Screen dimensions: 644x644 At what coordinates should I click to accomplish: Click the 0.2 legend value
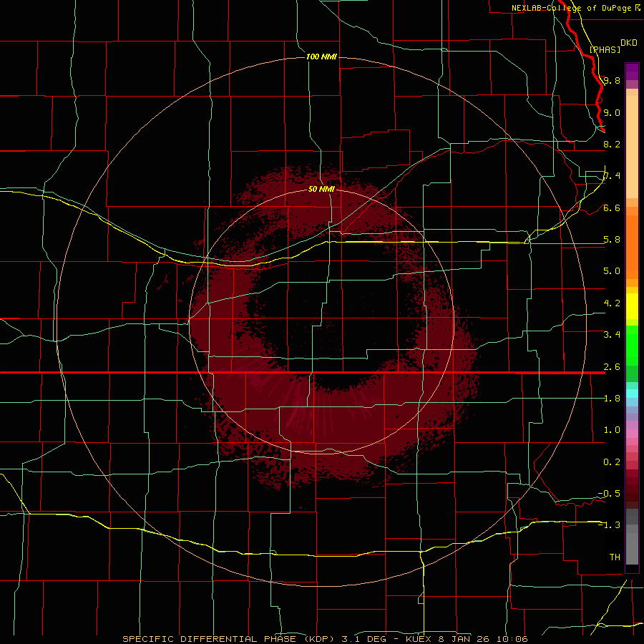point(612,462)
